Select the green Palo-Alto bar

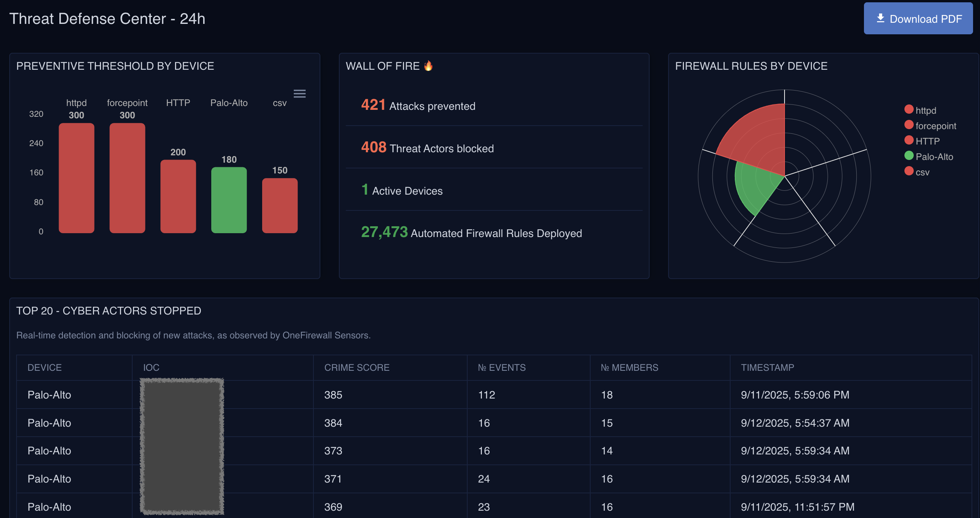click(229, 200)
